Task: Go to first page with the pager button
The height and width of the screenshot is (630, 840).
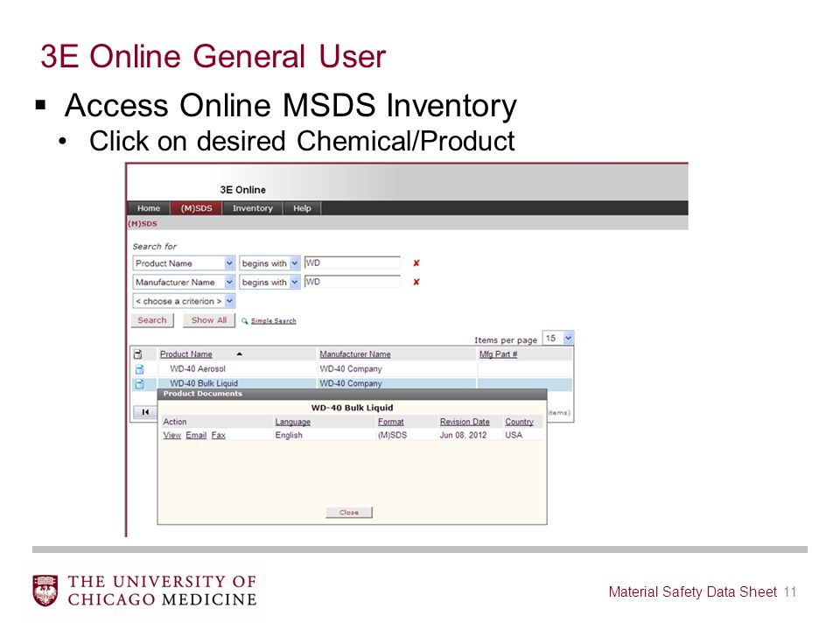Action: (145, 412)
